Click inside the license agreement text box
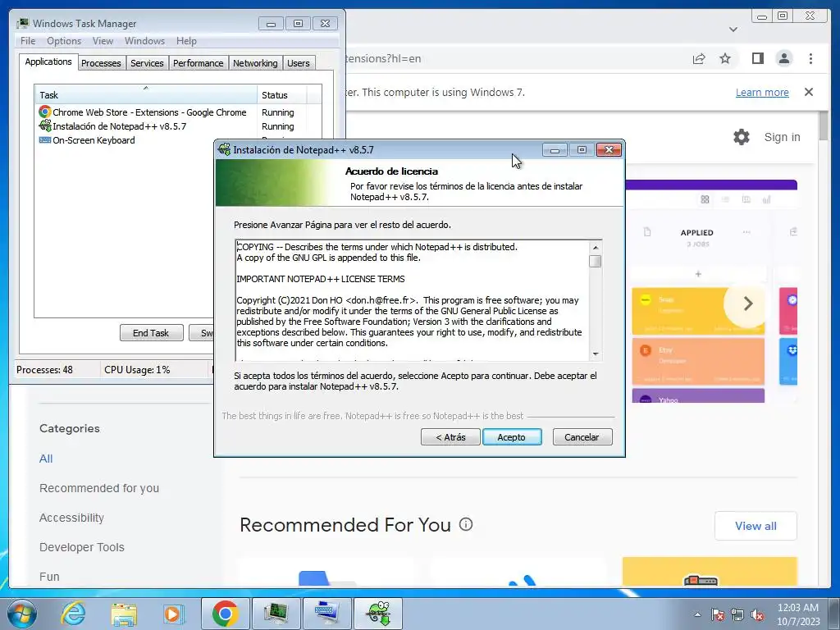This screenshot has height=630, width=840. click(x=413, y=300)
